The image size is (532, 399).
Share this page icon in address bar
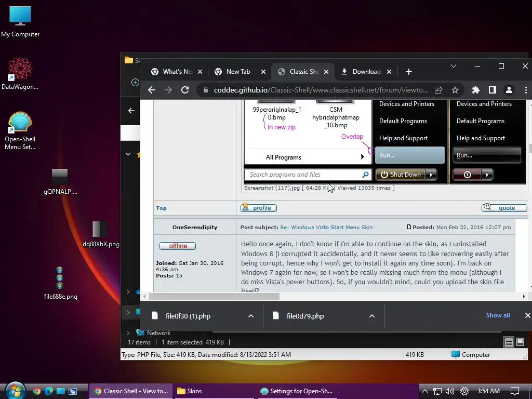click(438, 90)
